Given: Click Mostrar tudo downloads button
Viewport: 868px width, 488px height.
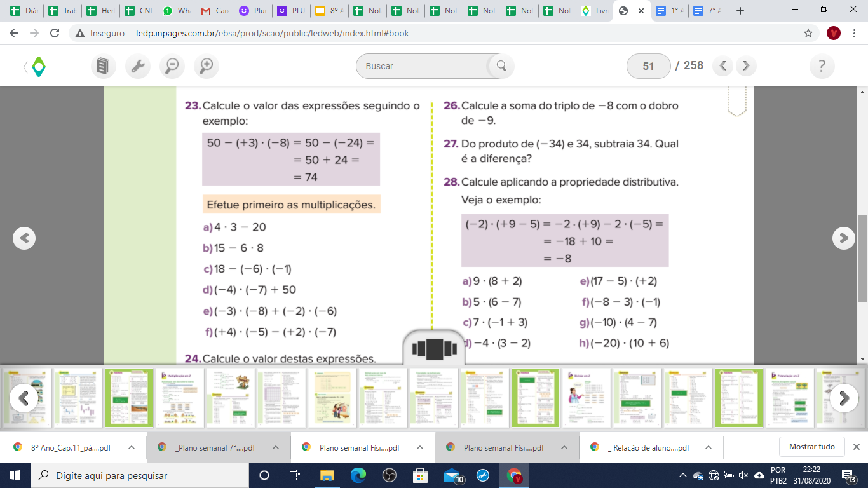Looking at the screenshot, I should pyautogui.click(x=811, y=447).
